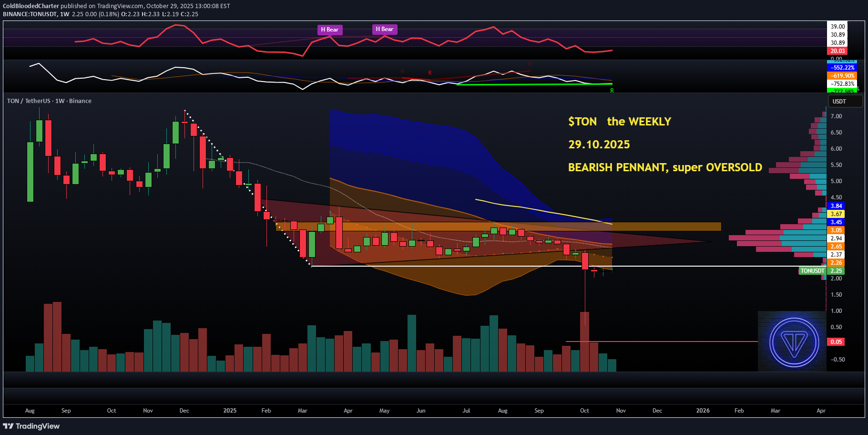Click the red 0.05 price label

pos(836,342)
